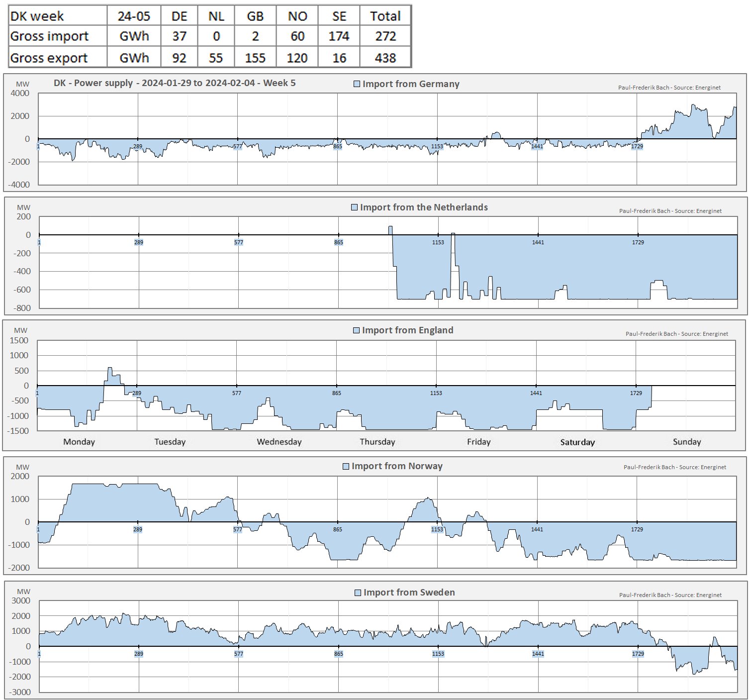Click the DK Power supply Week 5 chart title
751x700 pixels.
click(x=175, y=83)
